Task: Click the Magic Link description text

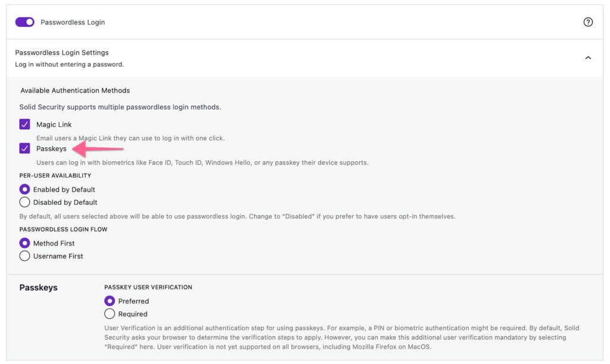Action: [x=130, y=138]
